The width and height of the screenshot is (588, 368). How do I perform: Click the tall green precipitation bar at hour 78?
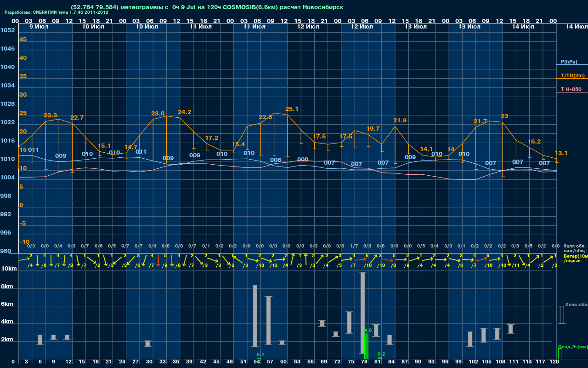click(x=367, y=346)
